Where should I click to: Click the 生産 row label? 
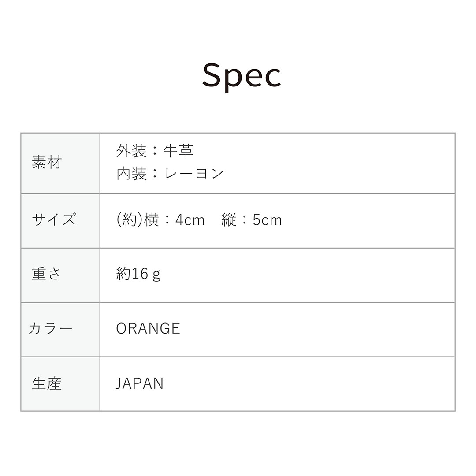coord(47,383)
